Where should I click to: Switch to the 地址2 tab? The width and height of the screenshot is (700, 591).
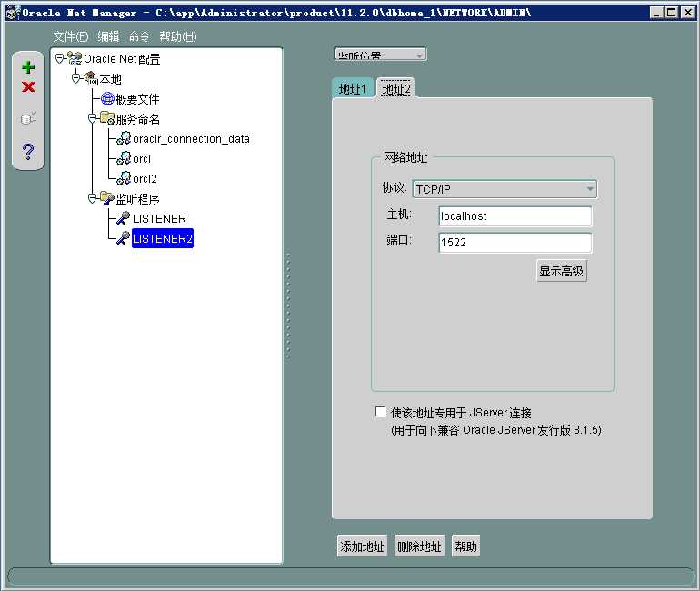(x=396, y=89)
